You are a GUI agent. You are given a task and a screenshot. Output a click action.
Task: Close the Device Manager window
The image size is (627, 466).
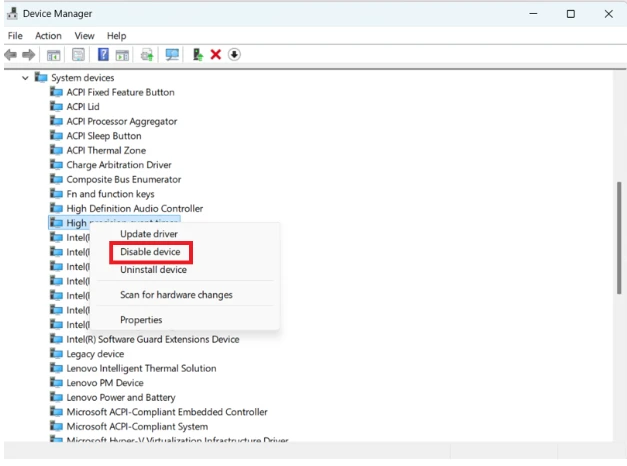click(x=608, y=14)
